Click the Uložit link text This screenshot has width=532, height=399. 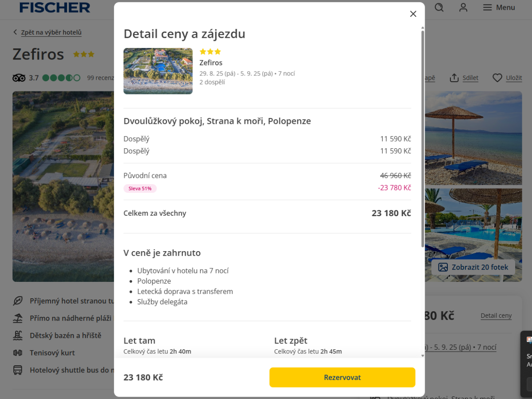(514, 78)
